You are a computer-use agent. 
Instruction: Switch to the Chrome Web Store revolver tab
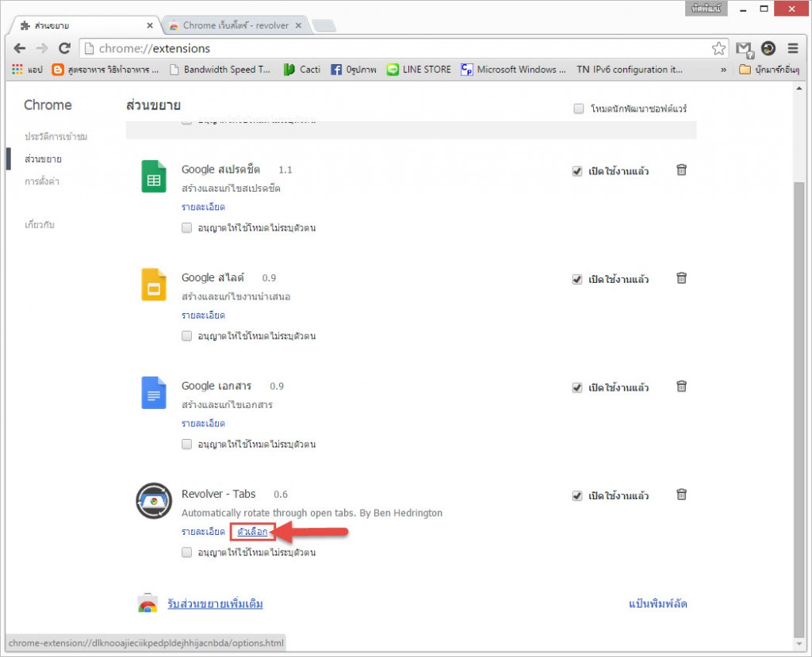[x=235, y=25]
